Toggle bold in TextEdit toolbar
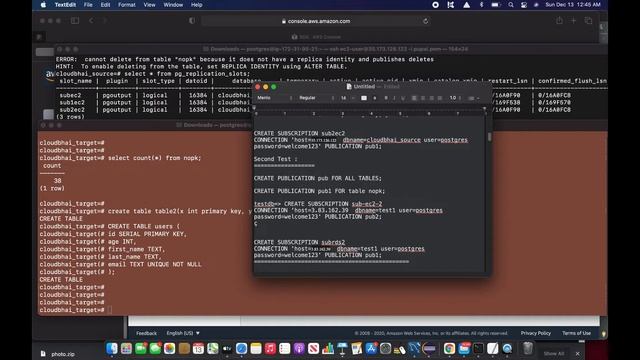640x360 pixels. pyautogui.click(x=386, y=98)
